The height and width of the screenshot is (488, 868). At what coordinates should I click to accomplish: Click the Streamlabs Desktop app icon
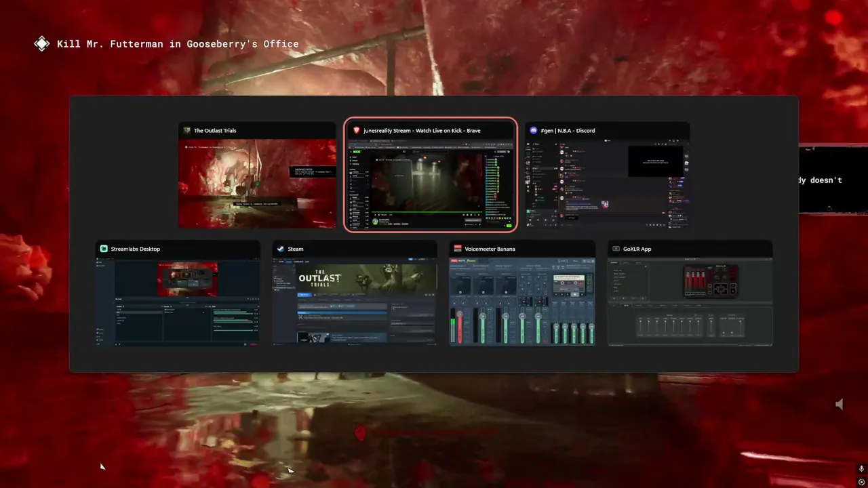click(x=104, y=249)
